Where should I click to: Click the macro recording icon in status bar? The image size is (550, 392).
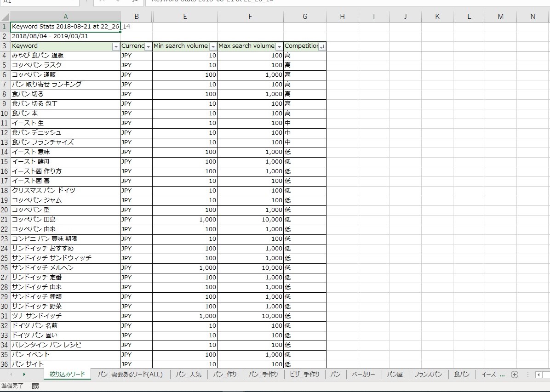click(35, 386)
